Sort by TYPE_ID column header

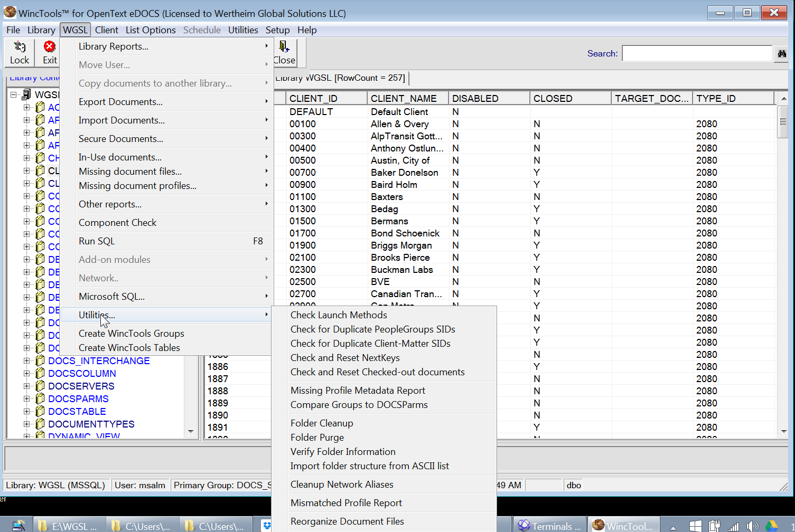[734, 99]
